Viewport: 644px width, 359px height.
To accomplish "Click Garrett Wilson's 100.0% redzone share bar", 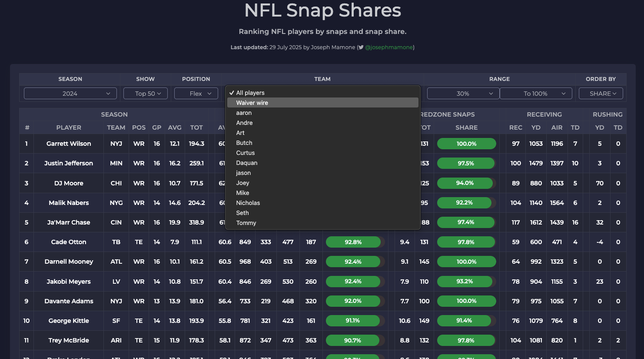I will [467, 144].
